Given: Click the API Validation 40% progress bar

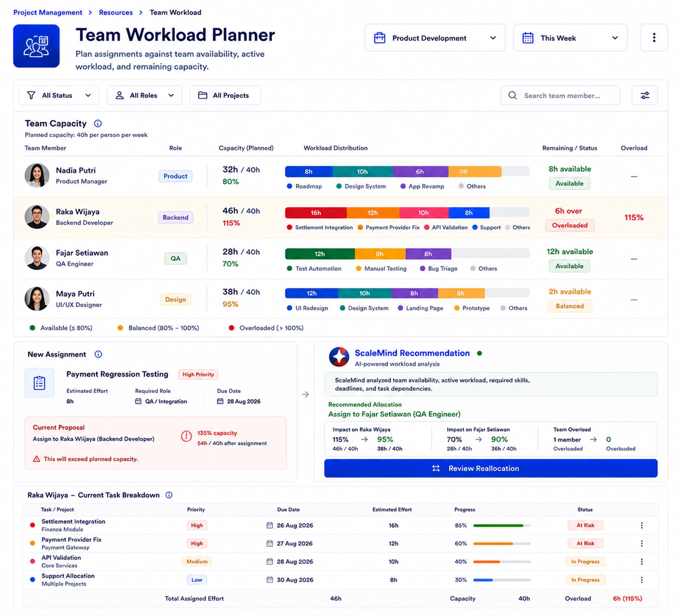Looking at the screenshot, I should tap(502, 562).
